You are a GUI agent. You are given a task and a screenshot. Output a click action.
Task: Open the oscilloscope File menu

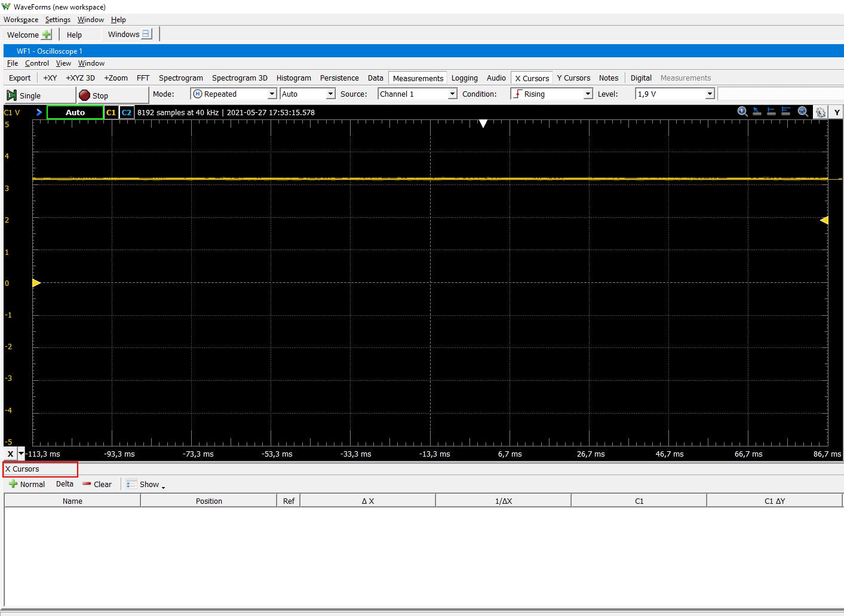13,63
